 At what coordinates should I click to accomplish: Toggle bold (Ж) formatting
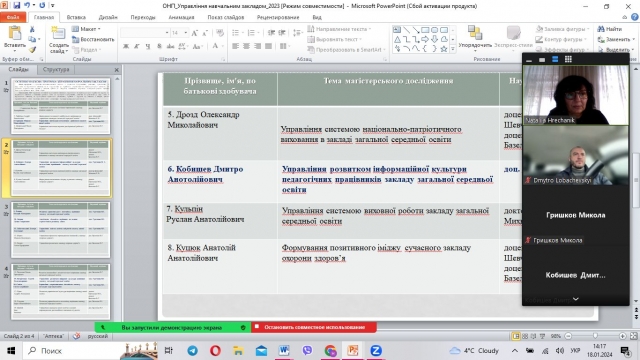(x=126, y=46)
